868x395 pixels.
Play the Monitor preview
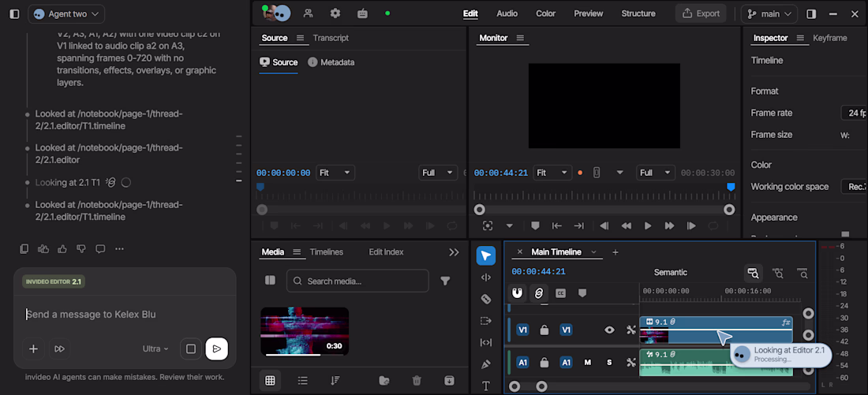click(x=648, y=225)
